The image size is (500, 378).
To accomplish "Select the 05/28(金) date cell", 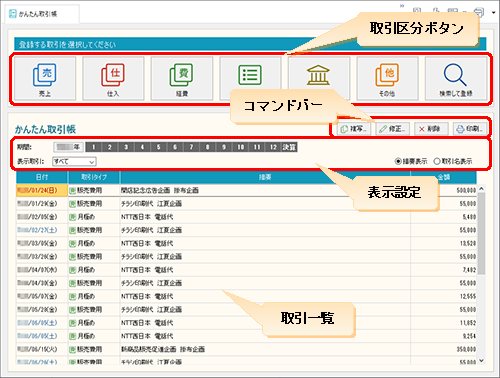I will 42,310.
